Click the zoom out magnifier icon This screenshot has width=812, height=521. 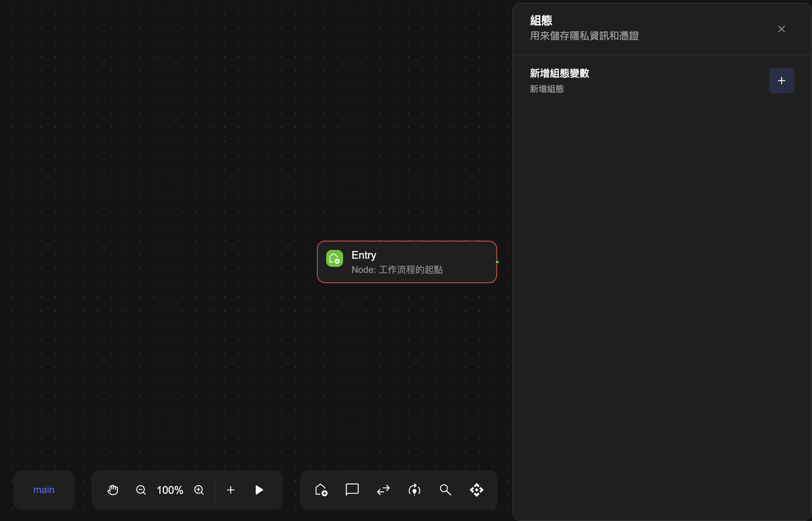click(141, 490)
